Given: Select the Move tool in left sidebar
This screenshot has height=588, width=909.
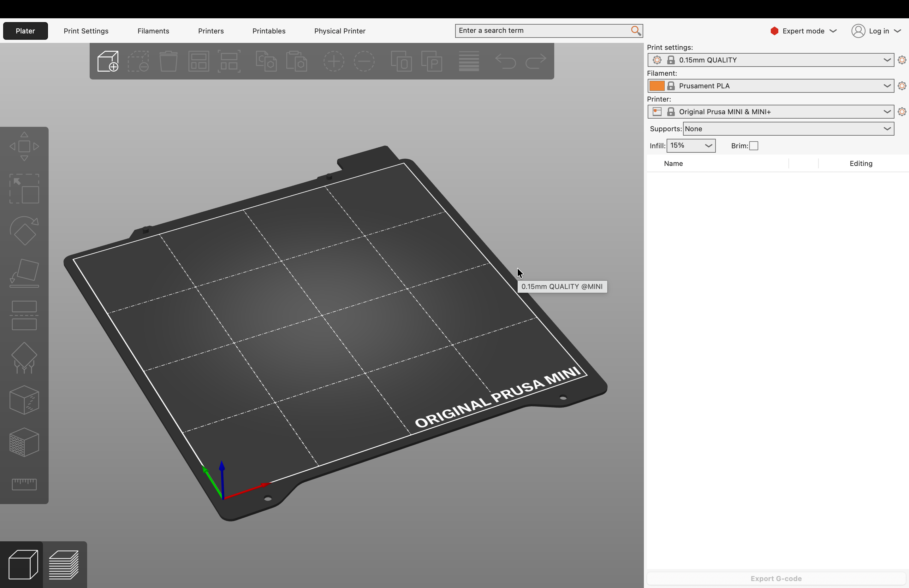Looking at the screenshot, I should [24, 146].
